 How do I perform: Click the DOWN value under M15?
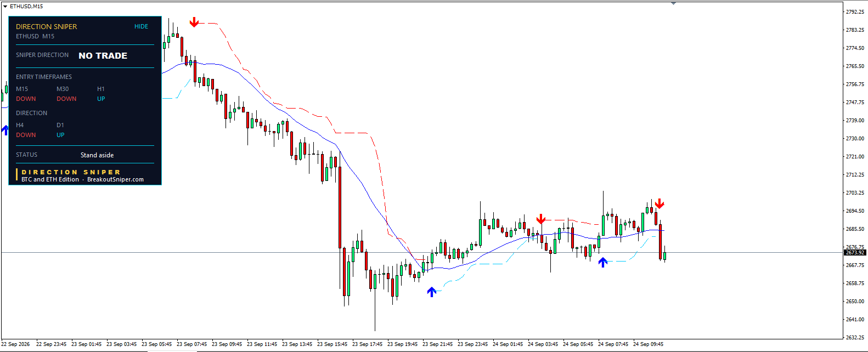pos(26,99)
